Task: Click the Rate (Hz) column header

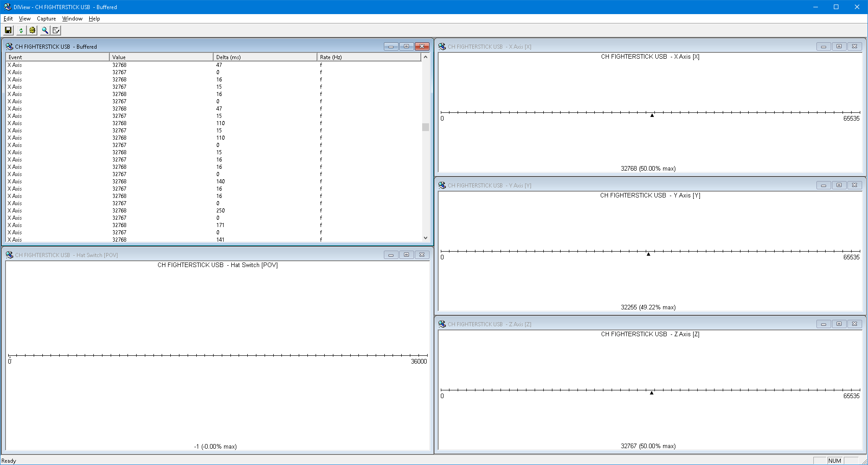Action: pyautogui.click(x=369, y=57)
